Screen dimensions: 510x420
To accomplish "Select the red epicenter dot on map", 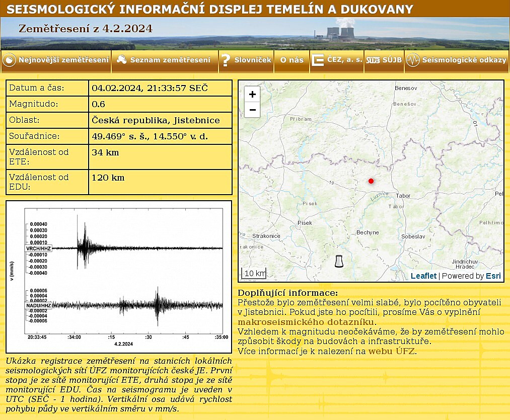I will coord(371,181).
